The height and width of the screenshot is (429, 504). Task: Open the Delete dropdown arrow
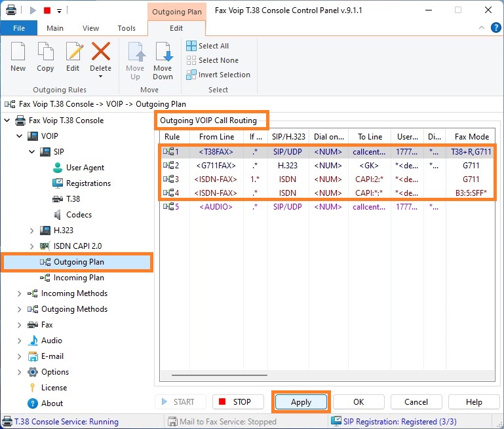point(101,77)
